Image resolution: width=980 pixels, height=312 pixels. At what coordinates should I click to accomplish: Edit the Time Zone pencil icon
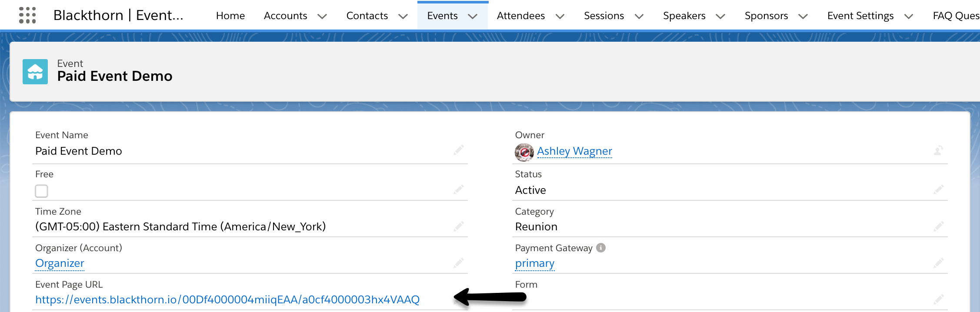459,226
